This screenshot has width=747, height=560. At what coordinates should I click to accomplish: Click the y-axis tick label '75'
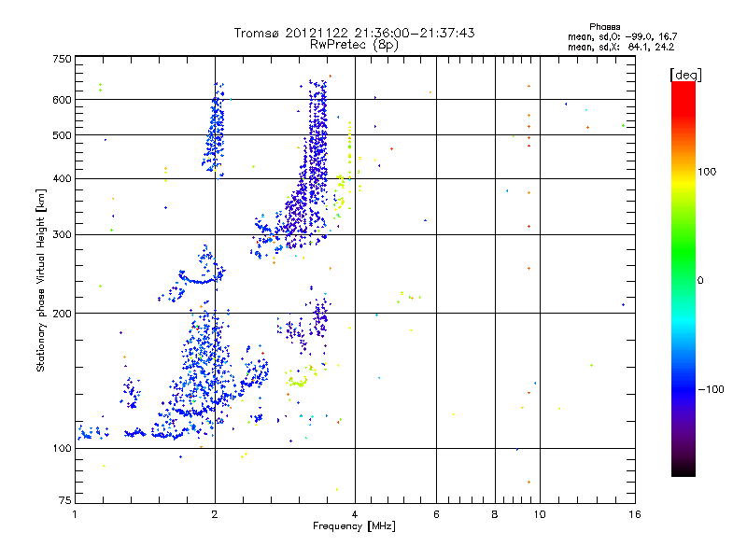[x=65, y=500]
